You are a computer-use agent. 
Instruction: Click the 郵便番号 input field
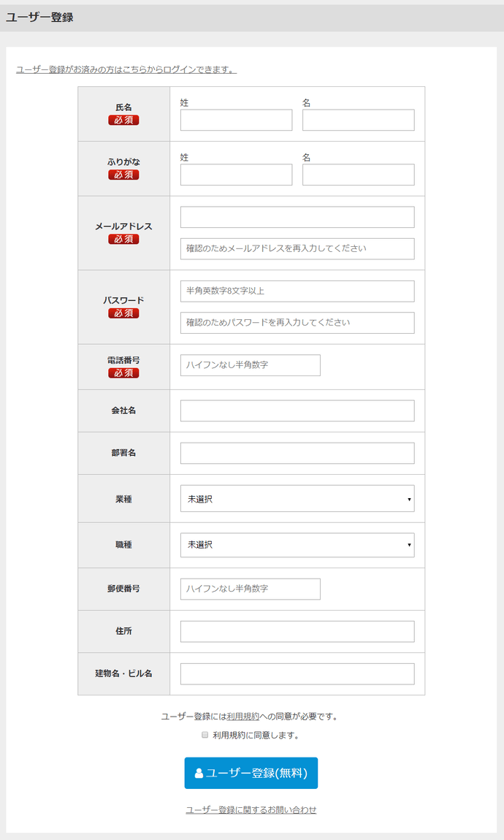(250, 589)
